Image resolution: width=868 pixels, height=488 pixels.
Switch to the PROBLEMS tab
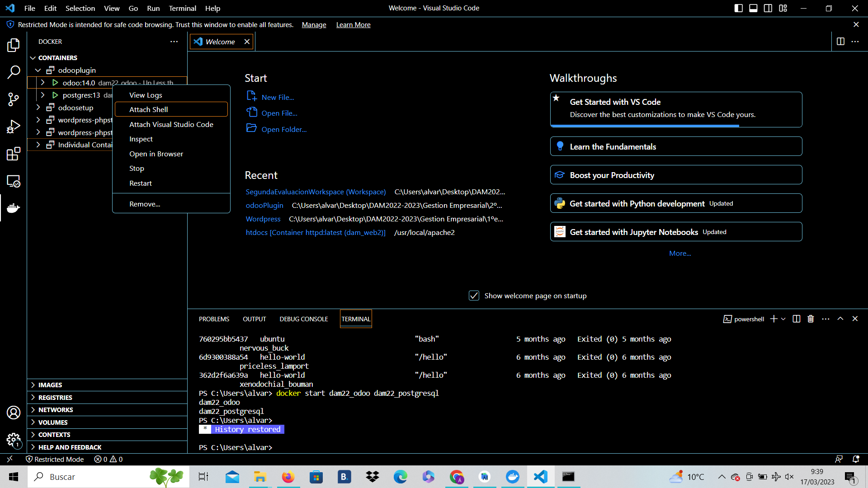(214, 319)
